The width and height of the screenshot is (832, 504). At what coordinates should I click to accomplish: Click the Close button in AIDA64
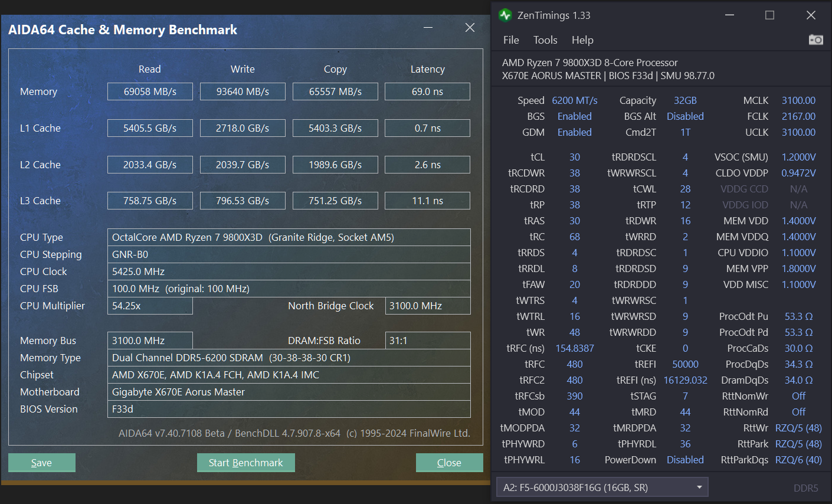(x=449, y=462)
